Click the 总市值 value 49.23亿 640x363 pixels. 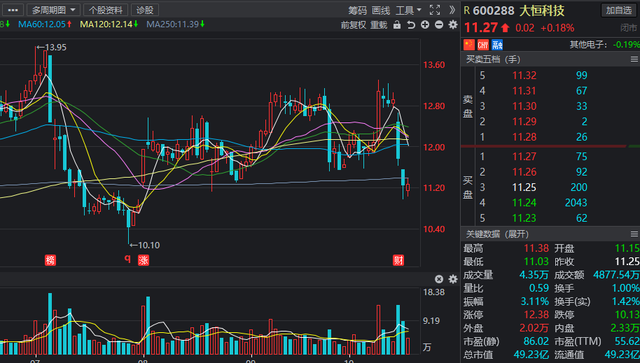(x=531, y=354)
